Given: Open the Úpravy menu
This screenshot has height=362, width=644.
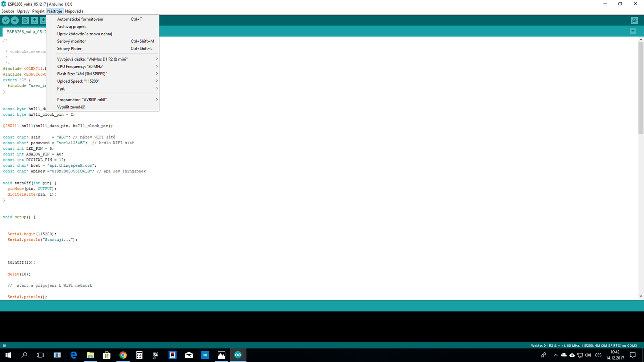Looking at the screenshot, I should tap(23, 11).
